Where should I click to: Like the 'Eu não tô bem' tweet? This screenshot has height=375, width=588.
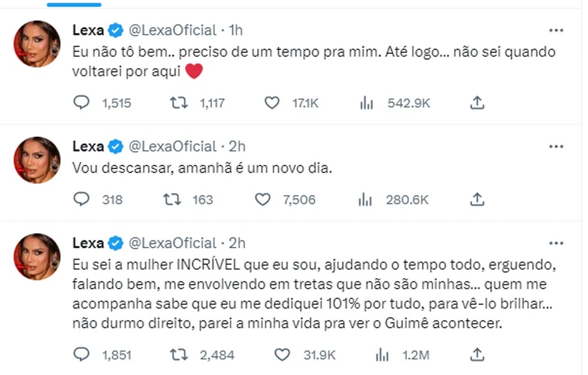pos(272,103)
